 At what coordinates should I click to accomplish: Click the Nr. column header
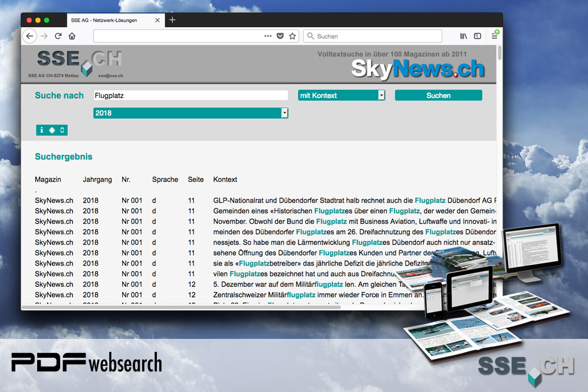click(x=126, y=179)
